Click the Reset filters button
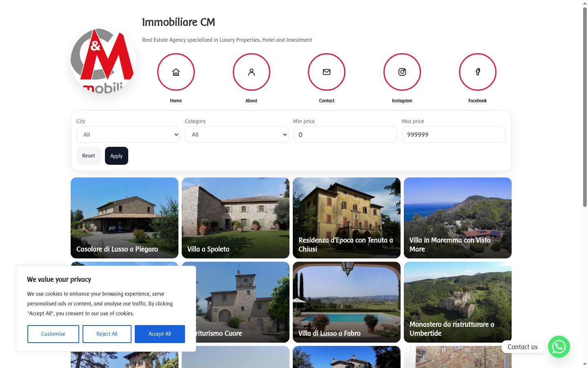 point(89,156)
